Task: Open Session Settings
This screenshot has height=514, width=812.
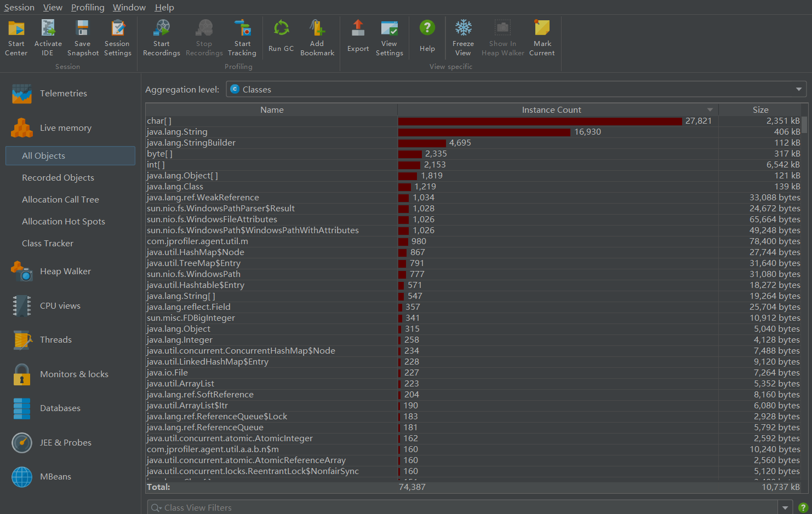Action: tap(118, 38)
